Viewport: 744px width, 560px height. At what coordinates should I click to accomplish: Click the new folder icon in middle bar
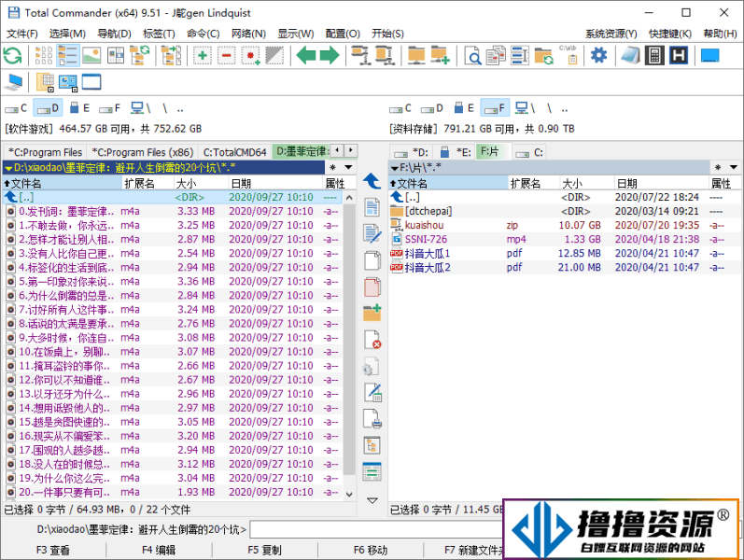pyautogui.click(x=372, y=314)
